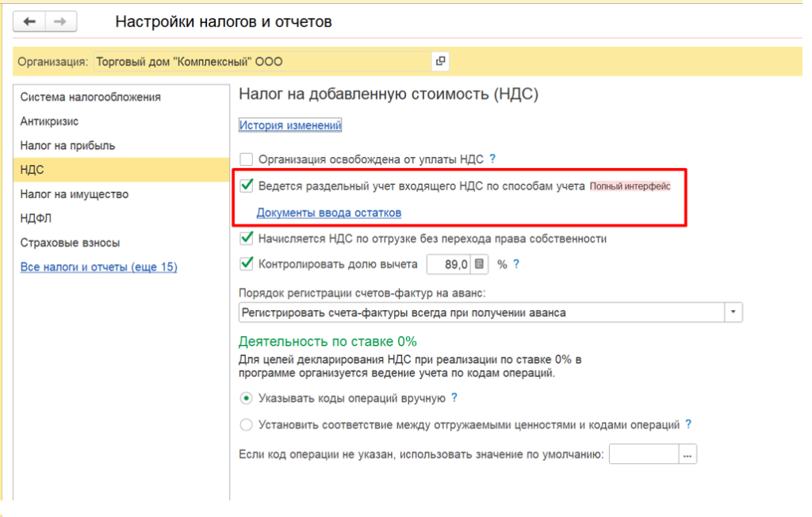Screen dimensions: 812x517
Task: Click help mark beside manual operation codes option
Action: point(454,398)
